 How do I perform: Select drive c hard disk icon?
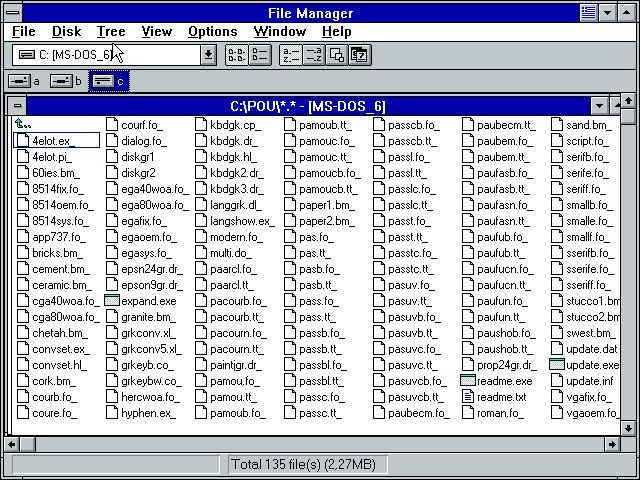[103, 81]
